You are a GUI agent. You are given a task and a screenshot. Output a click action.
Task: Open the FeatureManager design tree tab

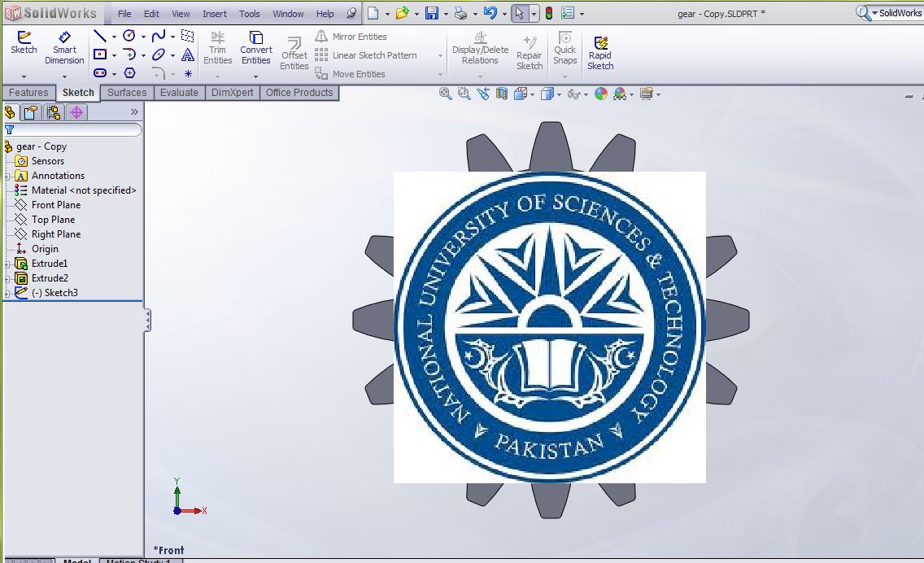click(10, 112)
